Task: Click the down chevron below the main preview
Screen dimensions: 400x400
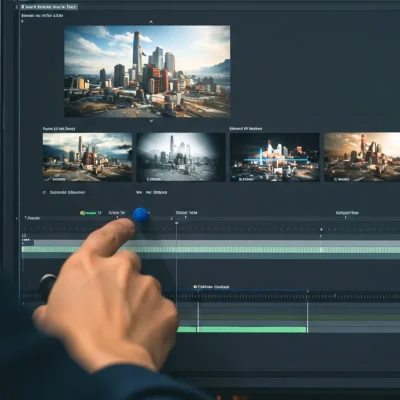Action: pyautogui.click(x=151, y=121)
